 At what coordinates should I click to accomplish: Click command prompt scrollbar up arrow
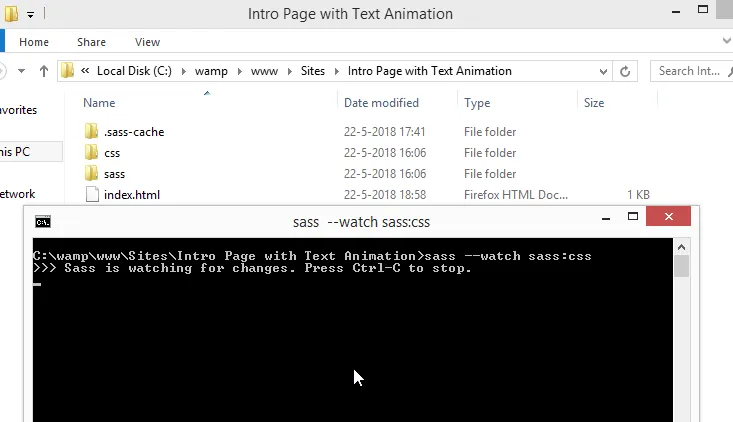point(681,247)
